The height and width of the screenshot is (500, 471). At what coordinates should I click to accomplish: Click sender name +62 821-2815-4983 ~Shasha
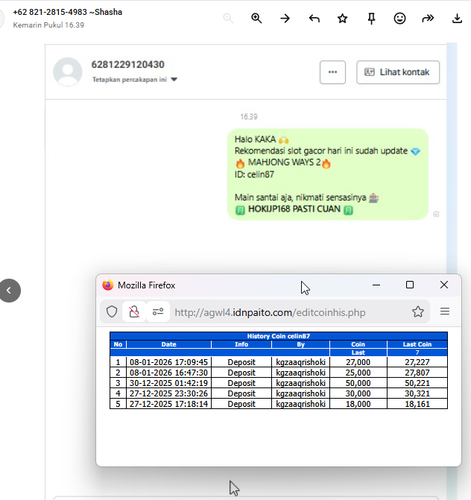pyautogui.click(x=67, y=12)
